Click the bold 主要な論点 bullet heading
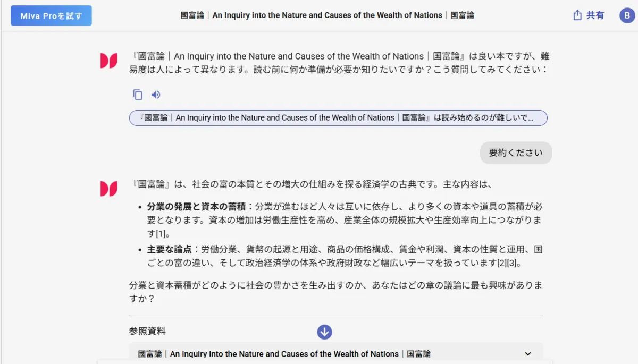The width and height of the screenshot is (638, 364). click(170, 249)
